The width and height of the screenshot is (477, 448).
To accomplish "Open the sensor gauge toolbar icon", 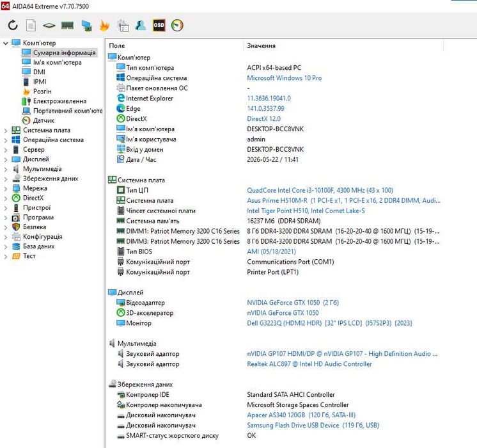I will pos(177,25).
